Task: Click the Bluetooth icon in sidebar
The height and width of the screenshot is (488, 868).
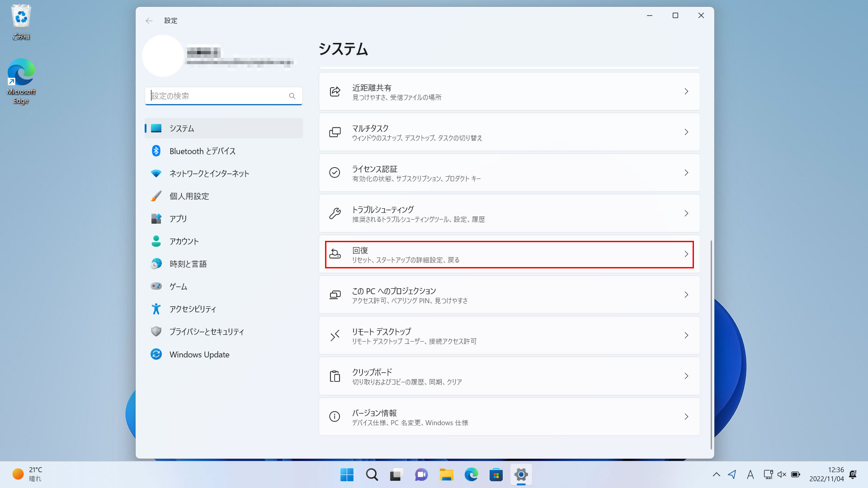Action: [x=156, y=151]
